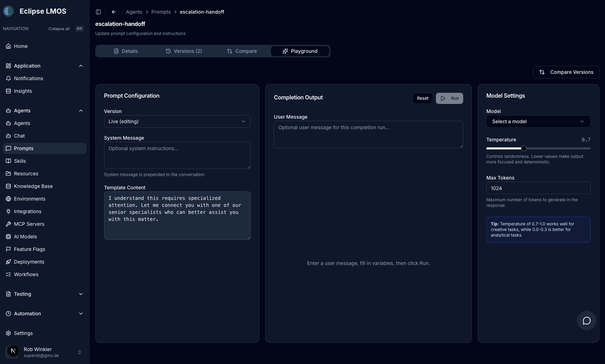This screenshot has width=605, height=364.
Task: Click the Max Tokens input field
Action: click(538, 188)
